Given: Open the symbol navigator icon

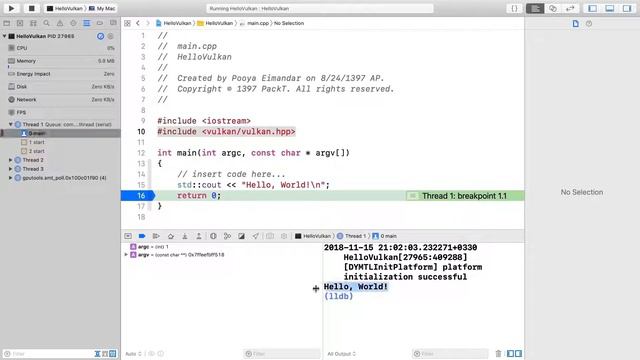Looking at the screenshot, I should (33, 23).
